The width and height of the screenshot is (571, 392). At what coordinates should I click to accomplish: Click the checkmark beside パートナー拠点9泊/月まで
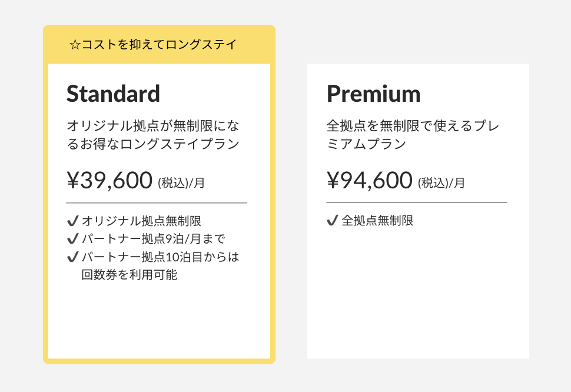pyautogui.click(x=73, y=239)
